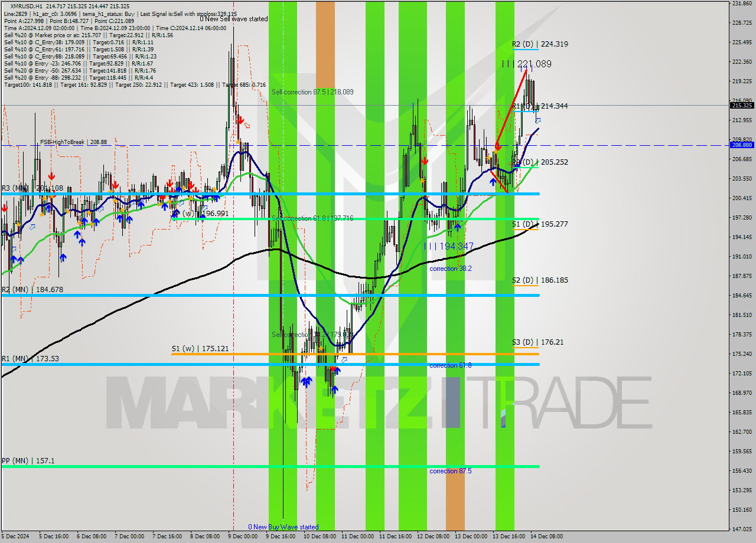
Task: Select the Sell %10 @ C_Entry88 line
Action: pos(80,56)
